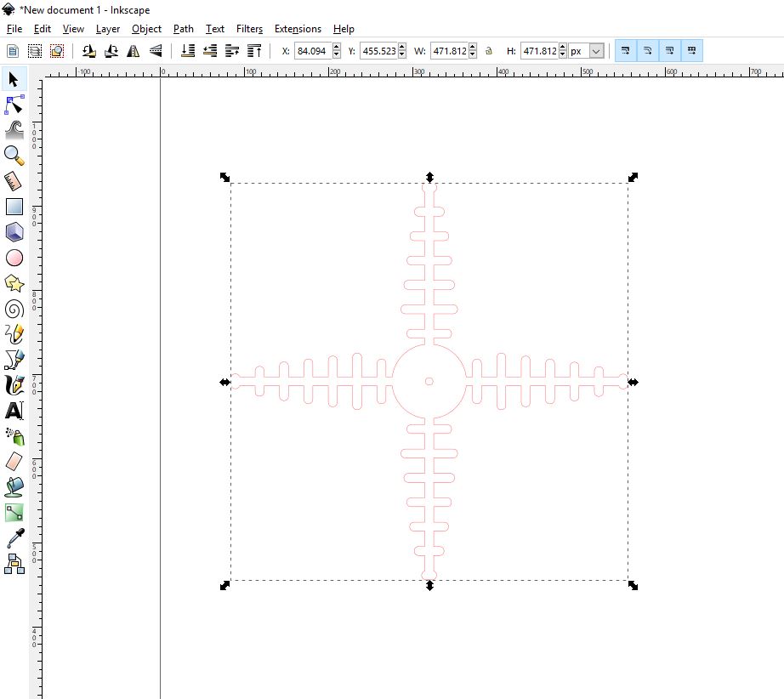Rotate selection 90 degrees clockwise

[x=111, y=50]
